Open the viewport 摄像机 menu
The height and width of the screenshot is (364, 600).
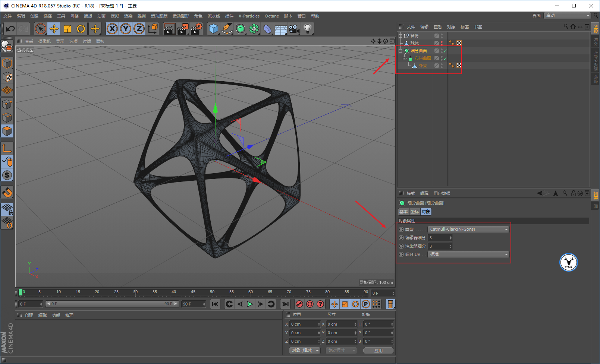coord(44,41)
